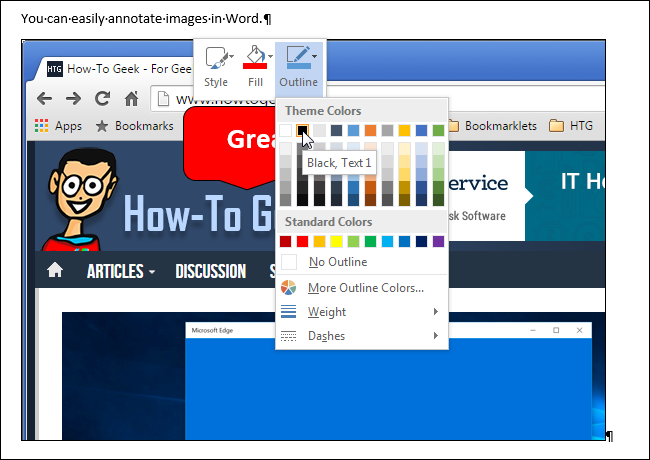The width and height of the screenshot is (650, 460).
Task: Expand the Dashes submenu arrow
Action: coord(436,336)
